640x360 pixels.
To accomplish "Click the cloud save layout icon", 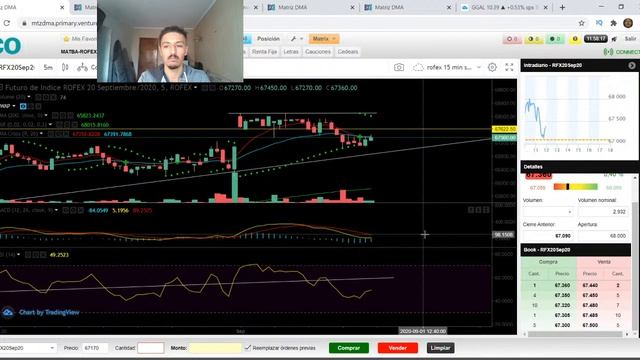I will coord(418,67).
